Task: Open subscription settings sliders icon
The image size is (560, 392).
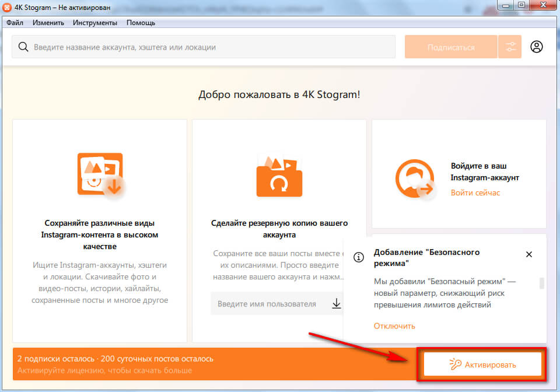Action: pyautogui.click(x=510, y=47)
